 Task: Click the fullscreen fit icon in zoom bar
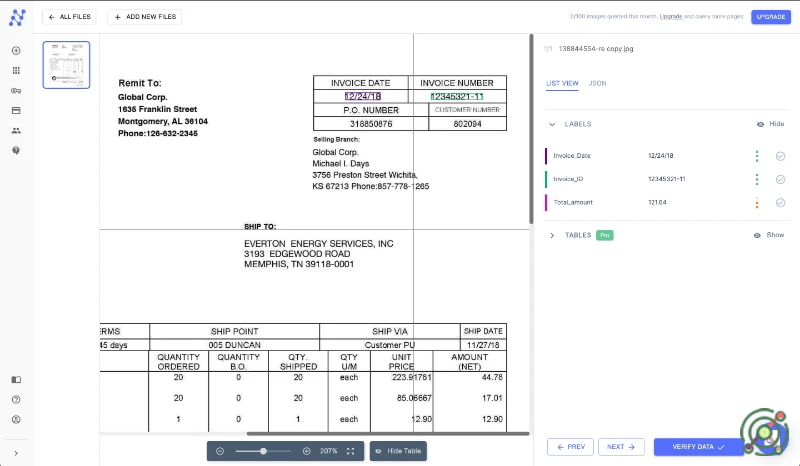351,451
